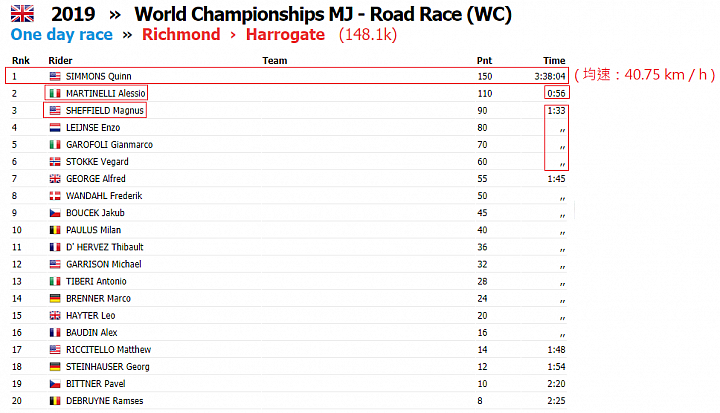Click the Italian flag beside MARTINELLI Alessio
The width and height of the screenshot is (720, 413).
click(55, 93)
